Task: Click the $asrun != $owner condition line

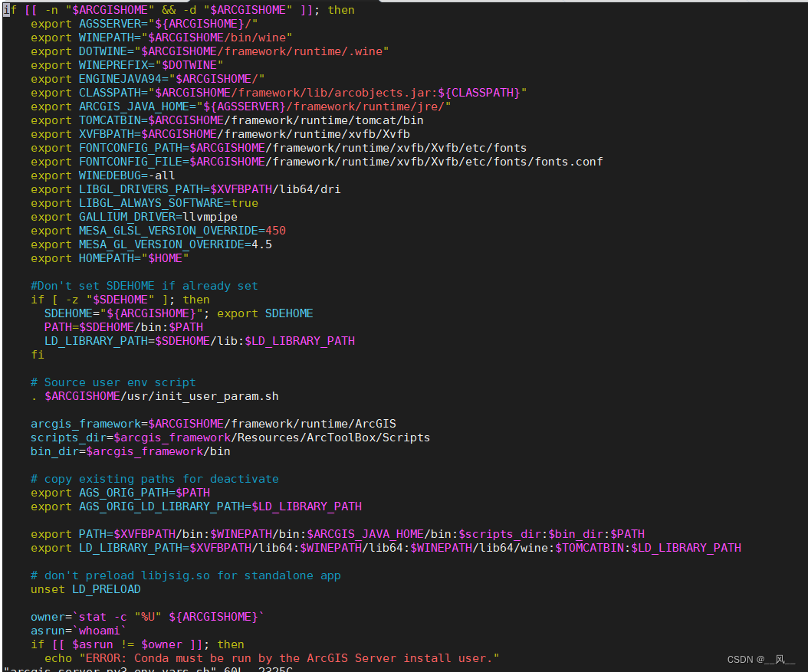Action: 137,644
